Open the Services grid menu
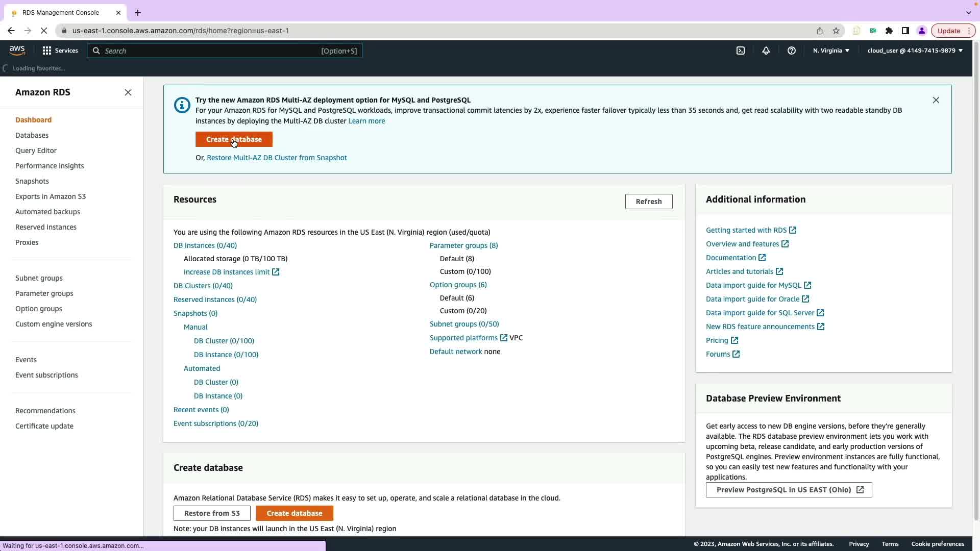Screen dimensions: 980x551 (x=60, y=51)
